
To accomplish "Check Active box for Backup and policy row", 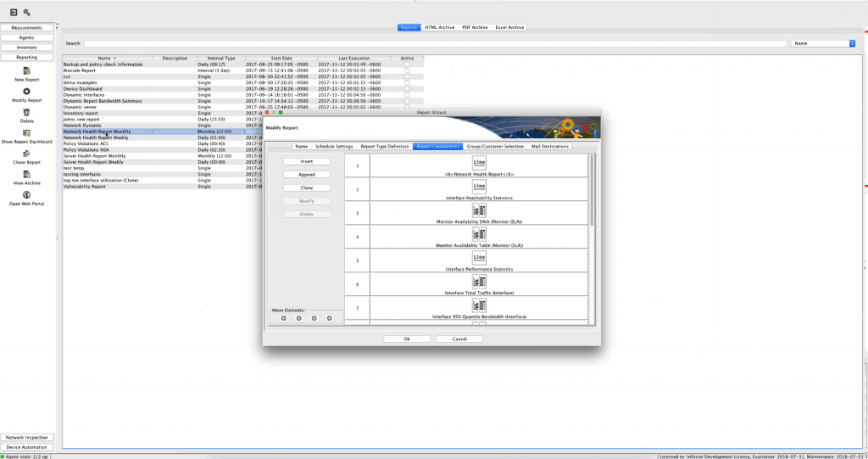I will (x=407, y=64).
